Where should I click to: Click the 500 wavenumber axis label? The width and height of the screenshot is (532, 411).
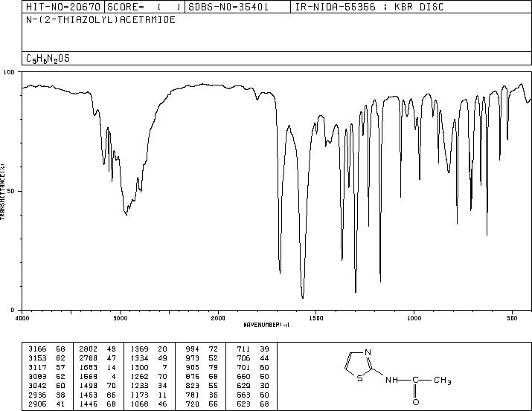512,318
